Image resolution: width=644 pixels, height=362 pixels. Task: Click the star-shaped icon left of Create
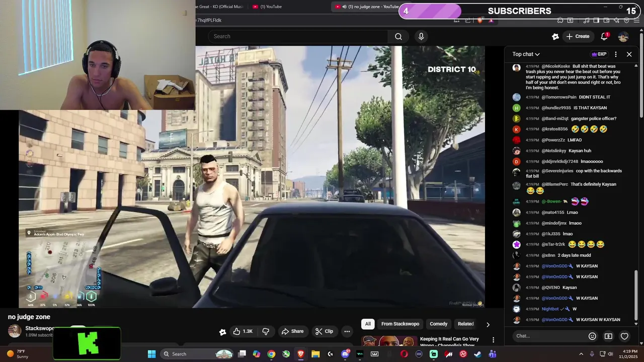555,36
